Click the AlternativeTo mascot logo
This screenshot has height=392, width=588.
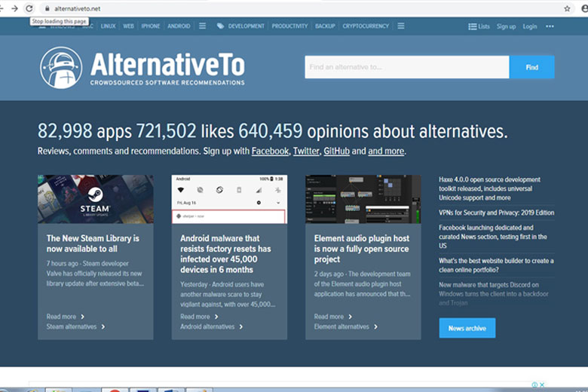(x=61, y=68)
